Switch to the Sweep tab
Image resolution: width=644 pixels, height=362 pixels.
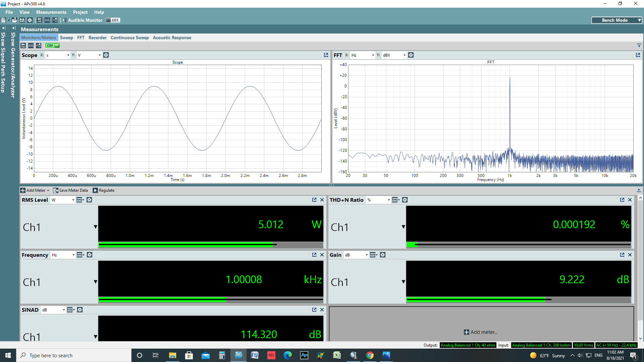point(66,38)
